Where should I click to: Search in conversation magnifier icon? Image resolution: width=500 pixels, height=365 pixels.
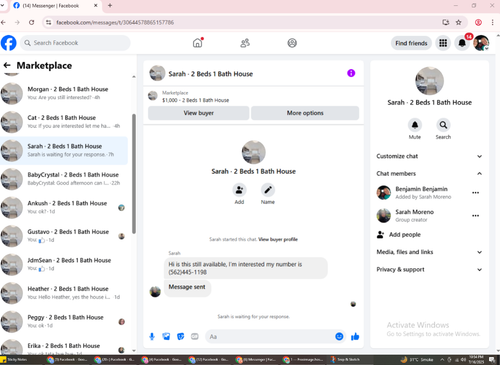click(x=443, y=125)
